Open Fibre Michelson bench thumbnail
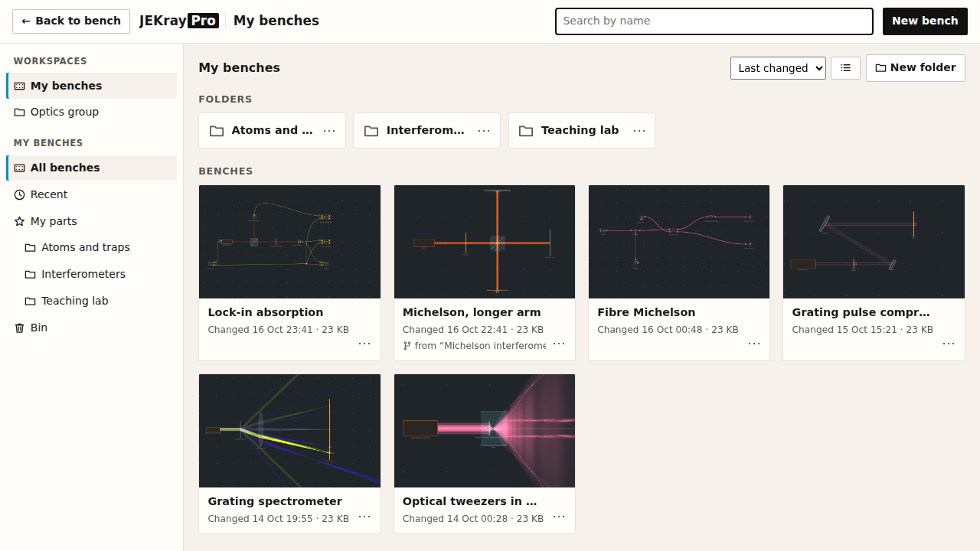This screenshot has height=551, width=980. [x=679, y=242]
